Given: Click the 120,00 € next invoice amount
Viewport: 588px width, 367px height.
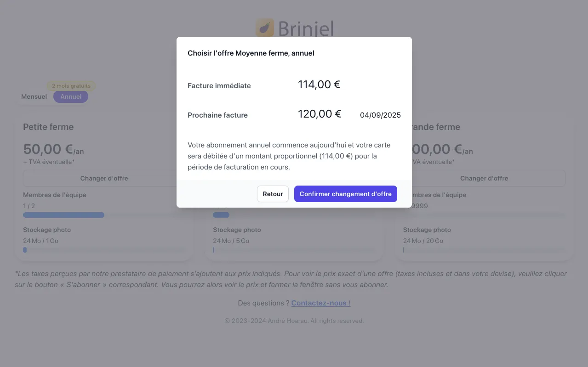Looking at the screenshot, I should (x=319, y=114).
